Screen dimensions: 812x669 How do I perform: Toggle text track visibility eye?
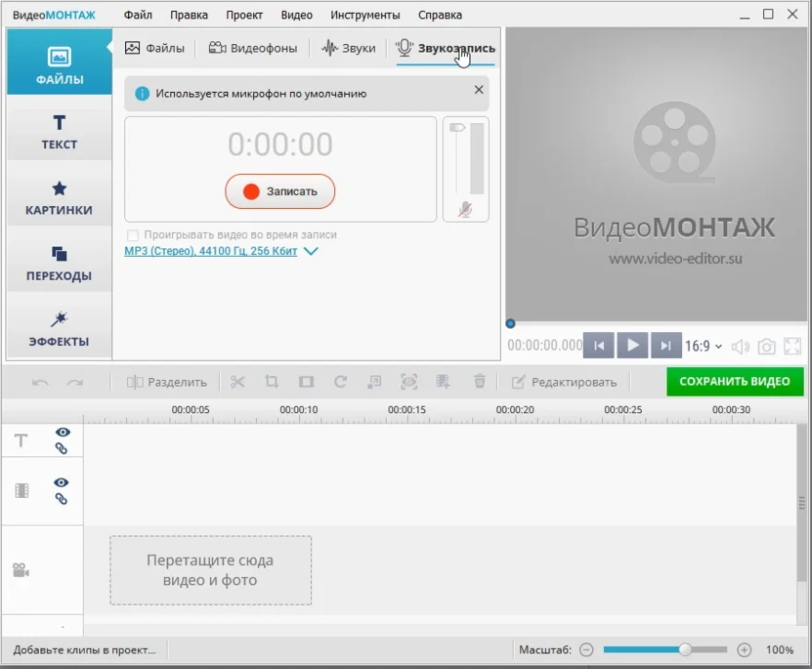pos(63,432)
